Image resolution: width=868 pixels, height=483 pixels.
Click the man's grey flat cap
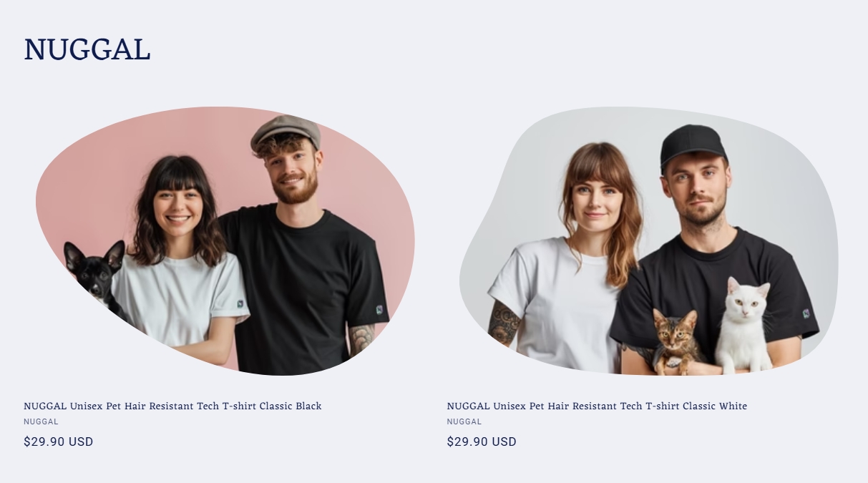tap(285, 132)
